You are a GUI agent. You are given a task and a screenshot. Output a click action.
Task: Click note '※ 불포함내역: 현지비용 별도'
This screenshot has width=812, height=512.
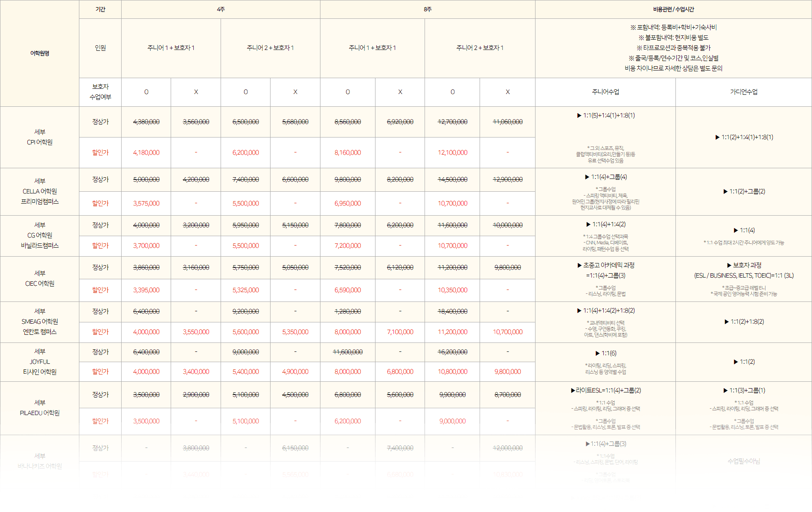pyautogui.click(x=673, y=38)
